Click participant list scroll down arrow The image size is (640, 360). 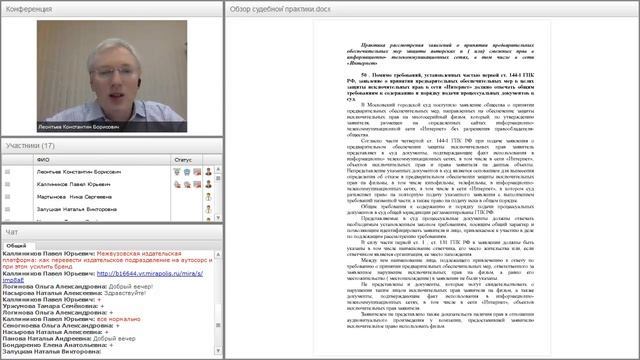click(218, 218)
